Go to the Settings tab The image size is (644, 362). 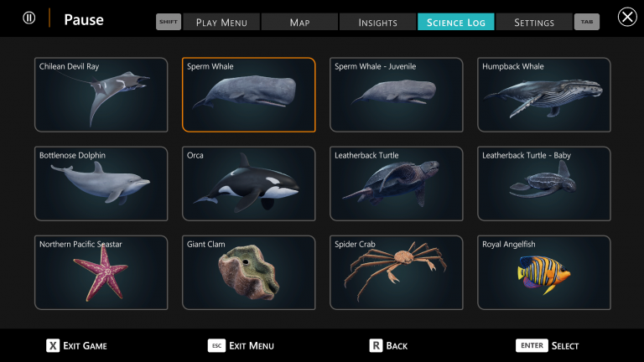(534, 22)
